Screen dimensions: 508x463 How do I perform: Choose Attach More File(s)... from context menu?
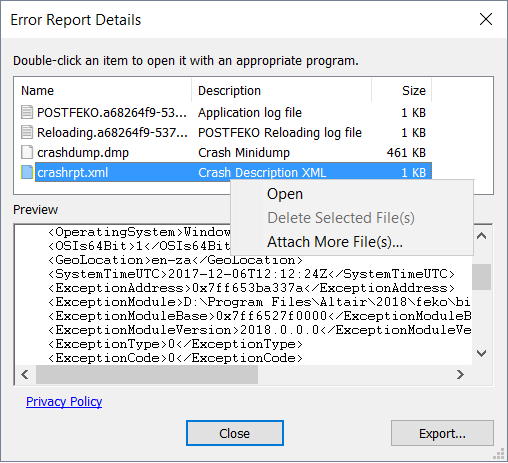(335, 242)
